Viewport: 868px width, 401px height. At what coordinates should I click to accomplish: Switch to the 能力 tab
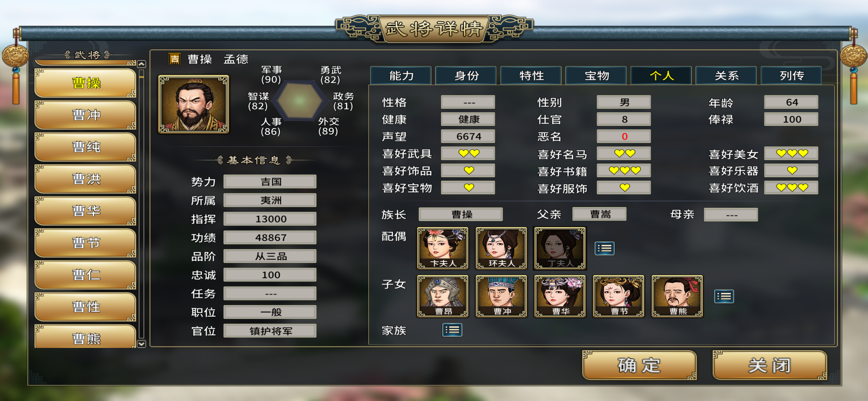pyautogui.click(x=401, y=76)
